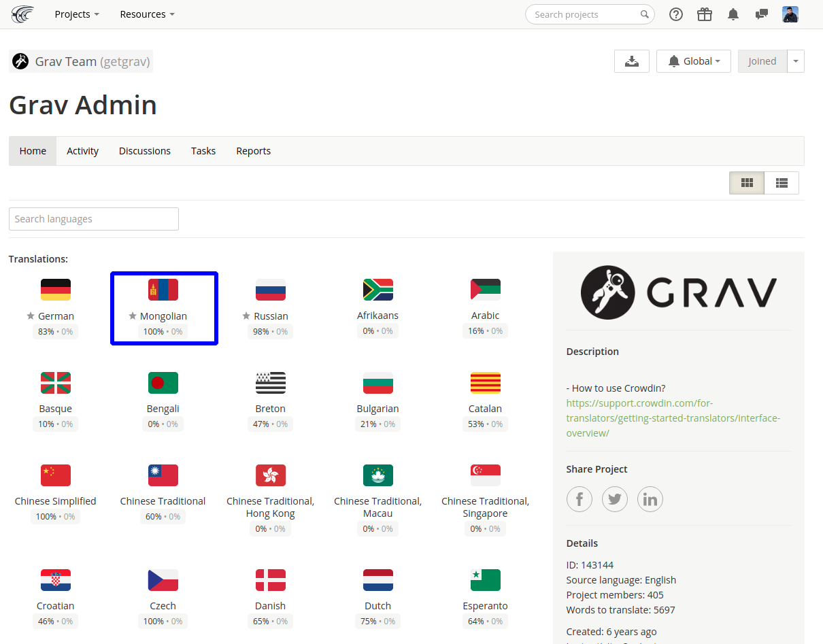This screenshot has height=644, width=823.
Task: Open the Esperanto flag icon
Action: [486, 580]
